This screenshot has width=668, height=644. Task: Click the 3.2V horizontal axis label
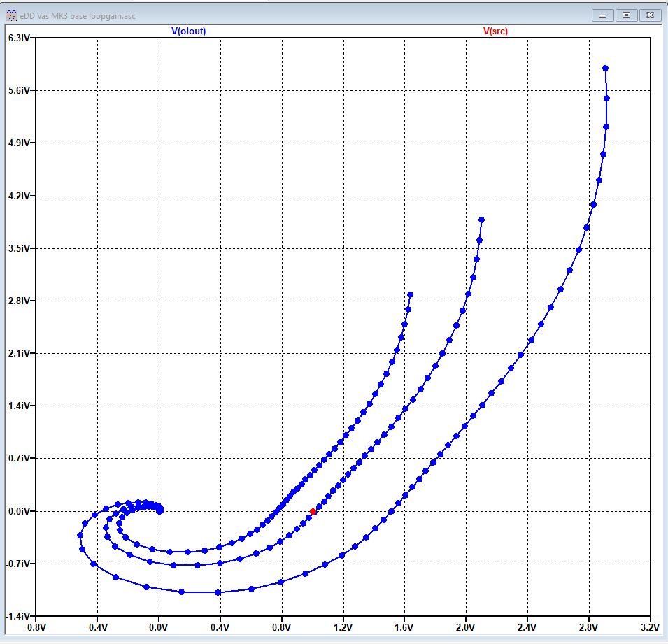650,627
